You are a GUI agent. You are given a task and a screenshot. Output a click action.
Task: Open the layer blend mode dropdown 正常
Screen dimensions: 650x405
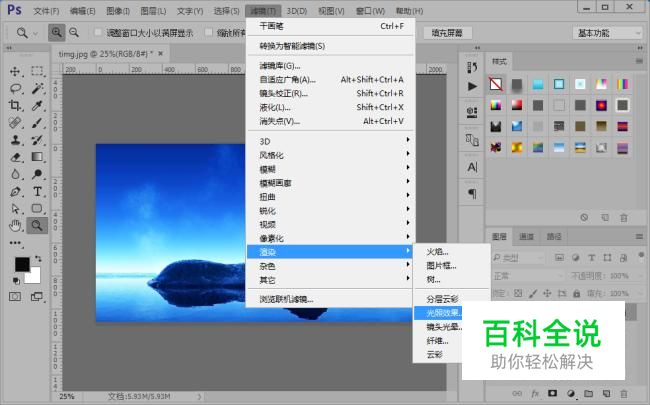click(x=528, y=276)
